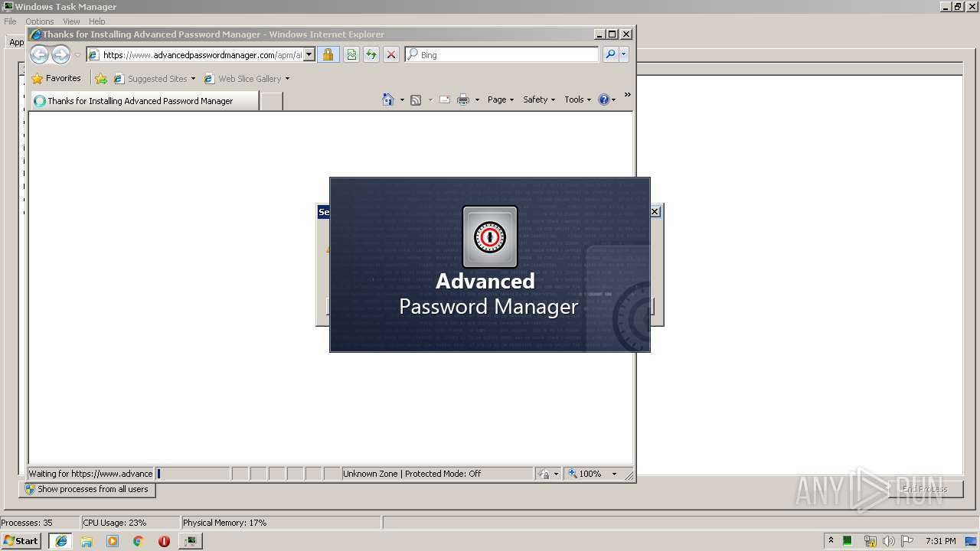Open Windows Explorer folder taskbar icon

coord(87,541)
